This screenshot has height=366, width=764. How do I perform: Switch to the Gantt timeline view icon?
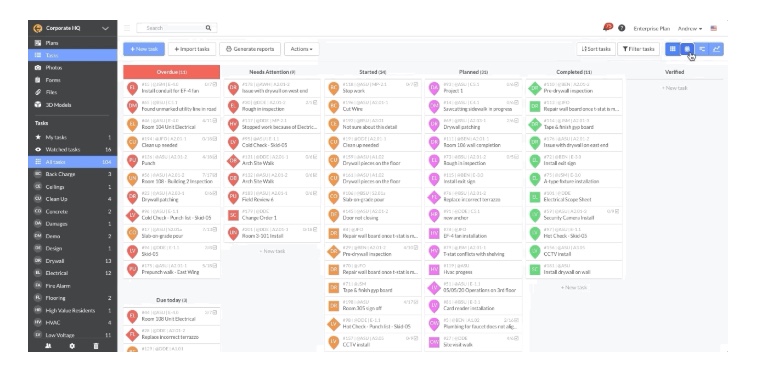click(702, 49)
